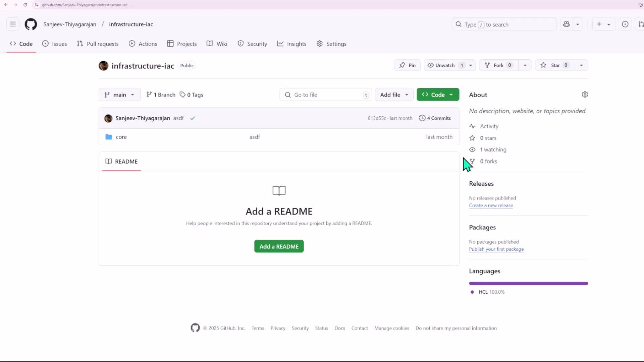The image size is (644, 362).
Task: Open the Wiki tab
Action: (x=217, y=44)
